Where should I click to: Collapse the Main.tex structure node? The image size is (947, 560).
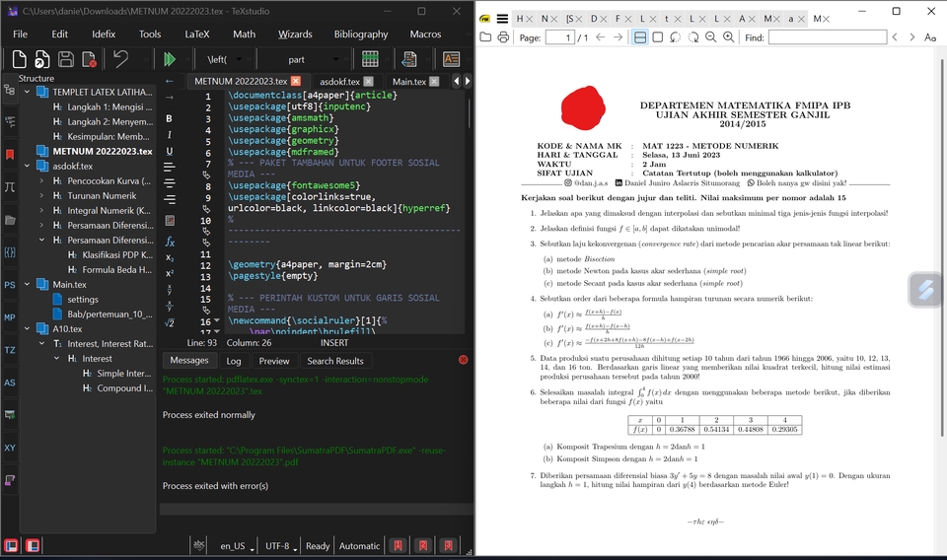[28, 284]
